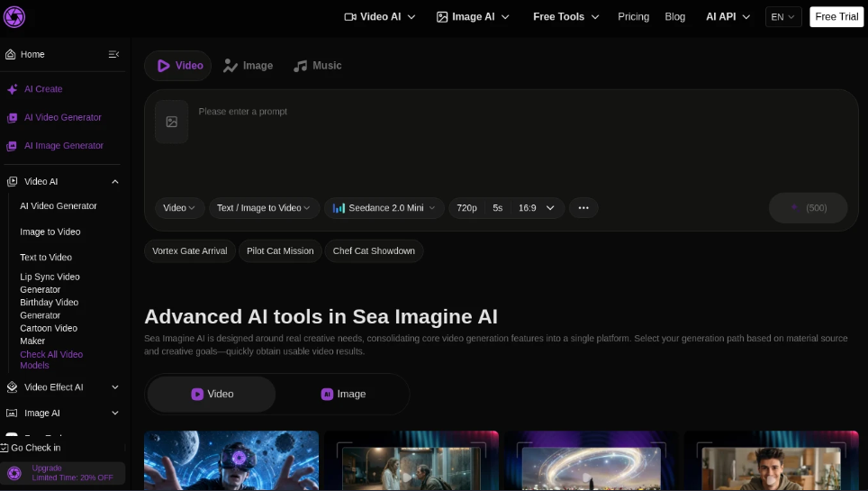Click Upgrade Limited Time 20% OFF banner
This screenshot has height=491, width=868.
[62, 473]
